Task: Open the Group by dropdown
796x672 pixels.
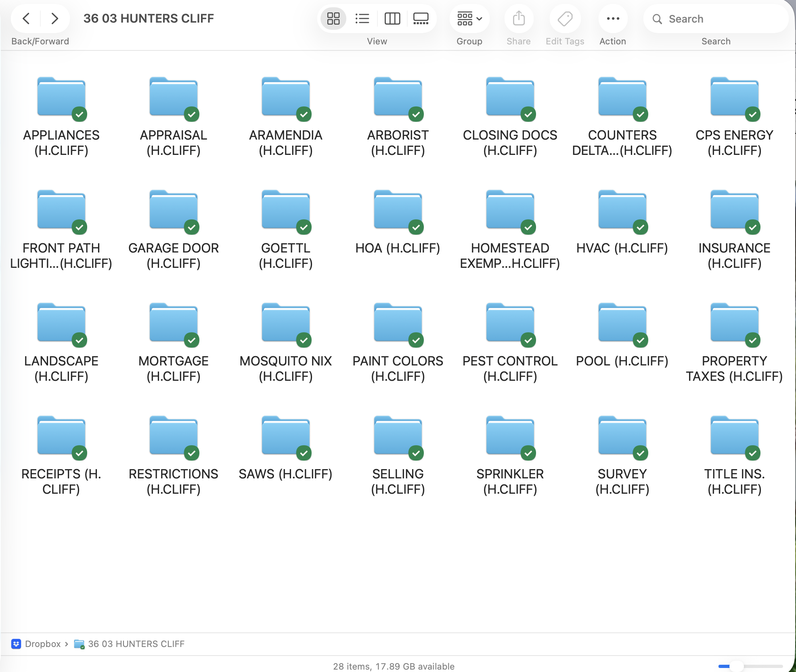Action: [x=469, y=19]
